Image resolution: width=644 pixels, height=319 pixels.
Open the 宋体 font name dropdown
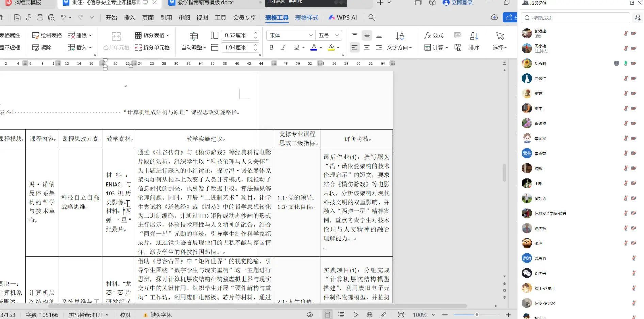pyautogui.click(x=310, y=35)
